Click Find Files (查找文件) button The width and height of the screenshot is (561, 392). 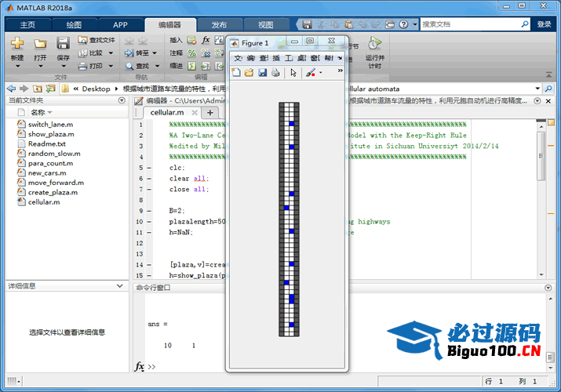97,40
